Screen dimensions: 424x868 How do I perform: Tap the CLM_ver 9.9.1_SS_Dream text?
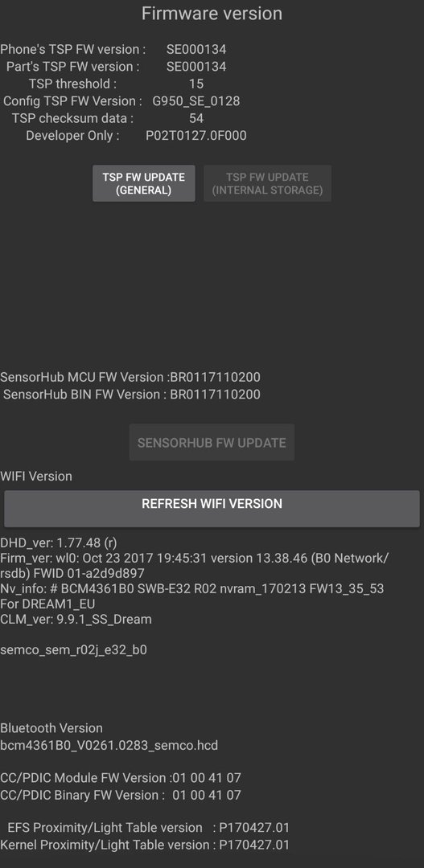pos(76,619)
